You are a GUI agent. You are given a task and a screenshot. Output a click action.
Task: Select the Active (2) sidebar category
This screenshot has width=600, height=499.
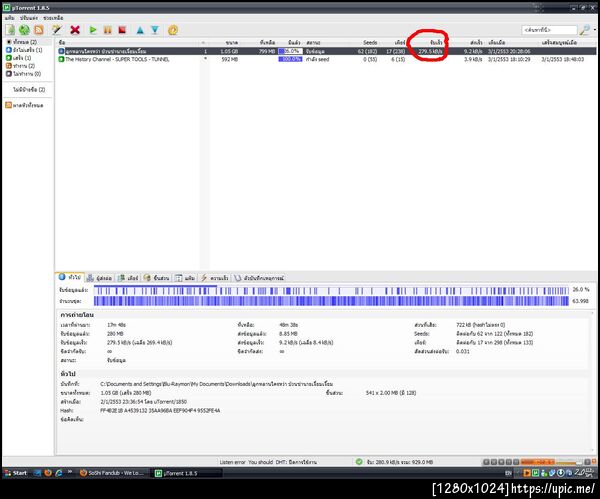coord(24,66)
